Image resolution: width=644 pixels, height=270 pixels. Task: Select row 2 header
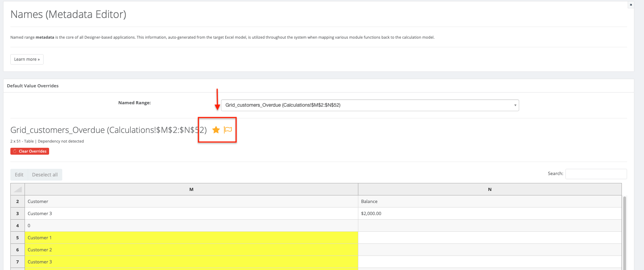18,201
